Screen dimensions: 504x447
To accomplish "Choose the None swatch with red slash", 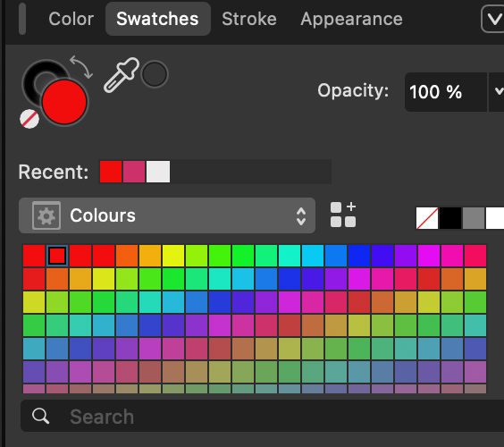I will [427, 218].
